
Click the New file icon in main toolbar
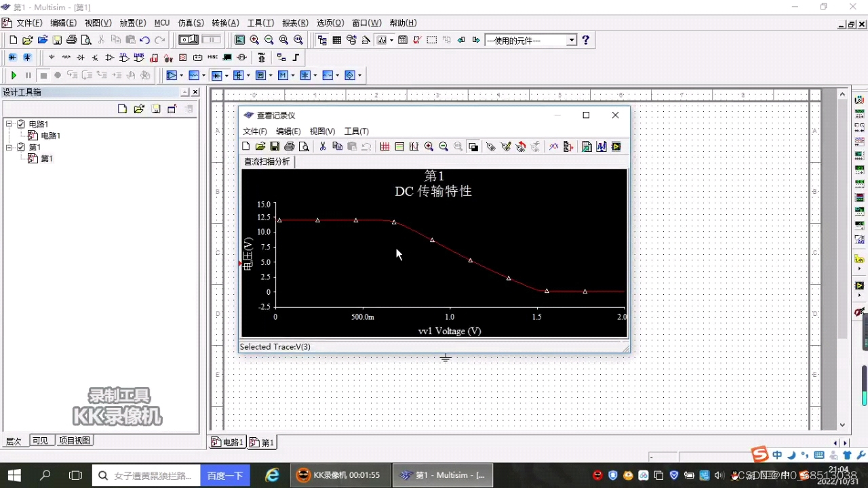pyautogui.click(x=13, y=40)
